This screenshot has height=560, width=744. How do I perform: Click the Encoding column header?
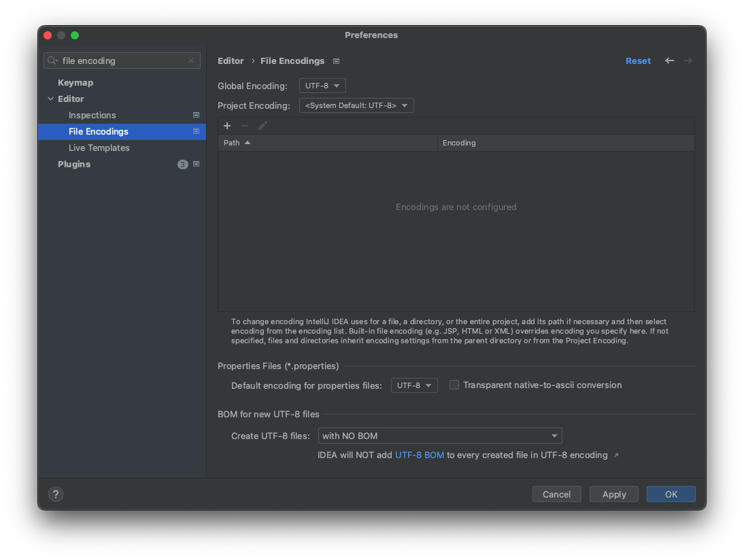click(x=566, y=143)
